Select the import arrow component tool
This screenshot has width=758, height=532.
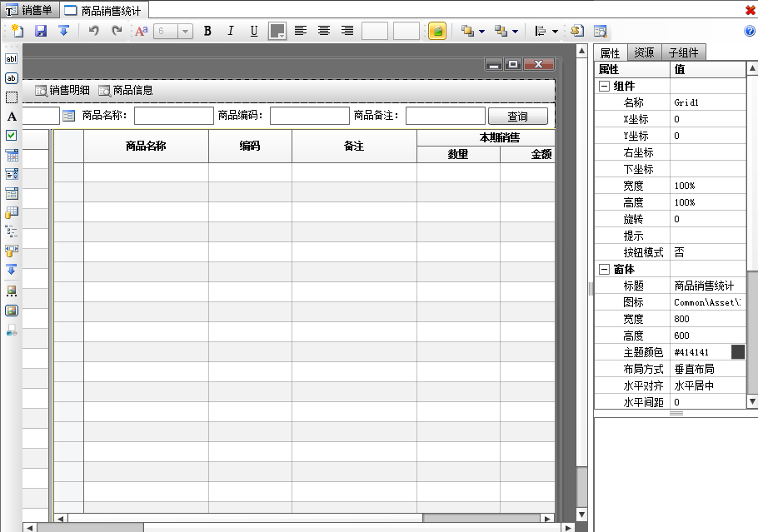coord(11,269)
